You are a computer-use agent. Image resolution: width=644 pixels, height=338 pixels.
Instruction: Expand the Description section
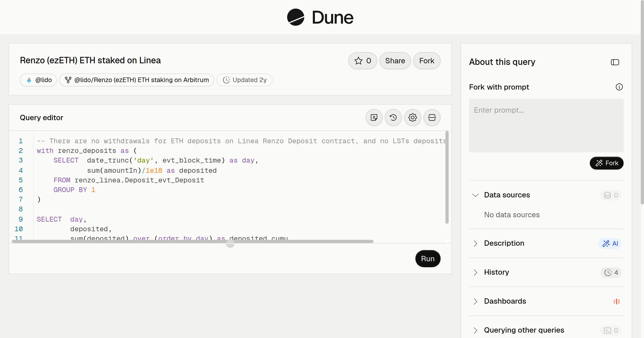click(475, 243)
